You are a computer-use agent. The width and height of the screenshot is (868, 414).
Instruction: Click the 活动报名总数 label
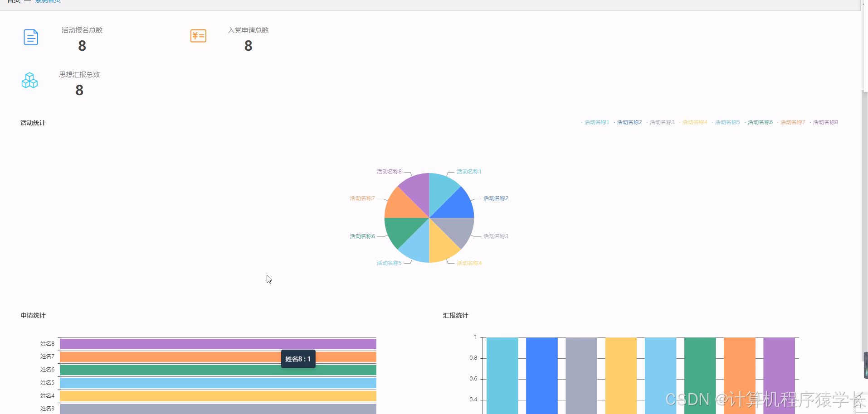82,30
